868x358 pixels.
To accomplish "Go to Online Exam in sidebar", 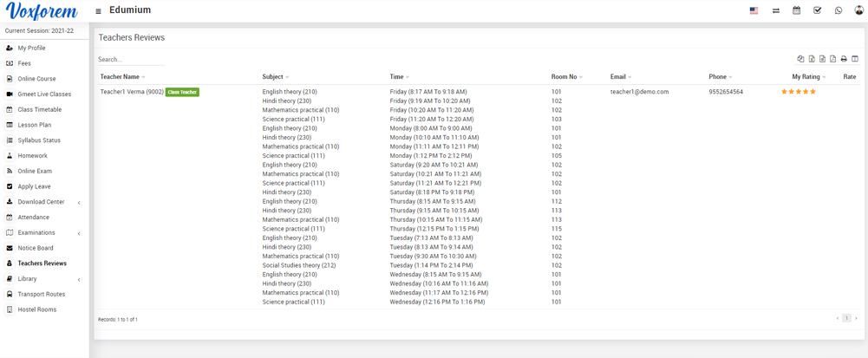I will coord(35,171).
